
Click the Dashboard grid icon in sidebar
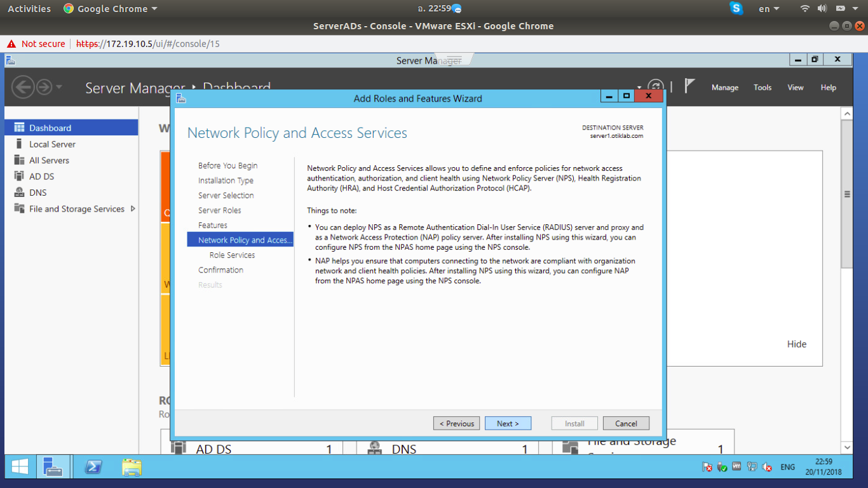pos(19,128)
